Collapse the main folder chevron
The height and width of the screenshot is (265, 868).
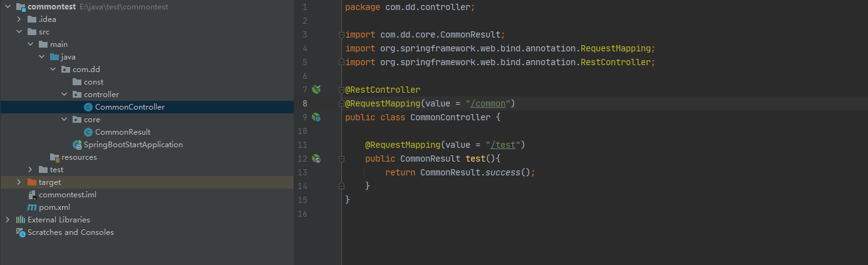[30, 44]
